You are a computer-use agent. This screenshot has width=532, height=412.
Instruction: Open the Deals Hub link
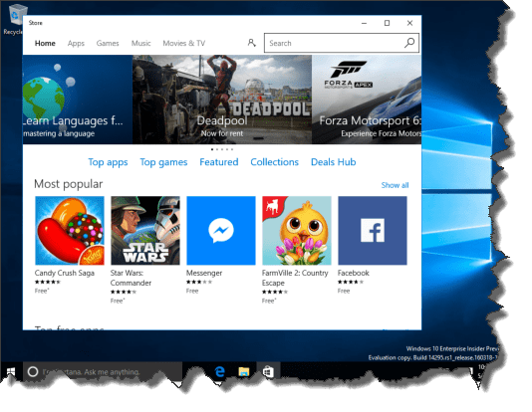(333, 162)
